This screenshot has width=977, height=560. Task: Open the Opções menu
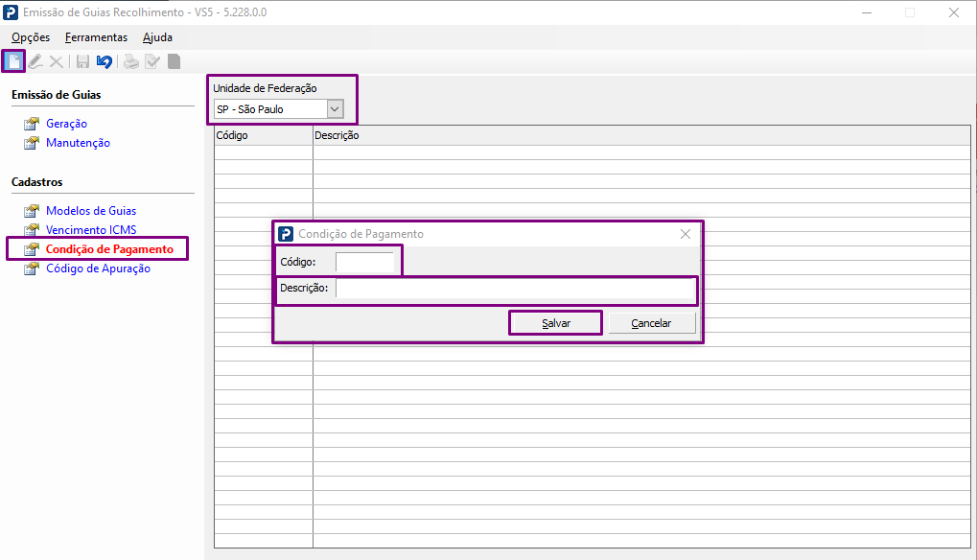click(31, 37)
